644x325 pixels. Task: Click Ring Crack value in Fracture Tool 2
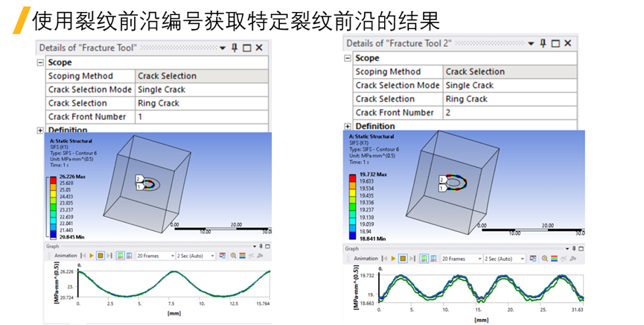point(510,99)
